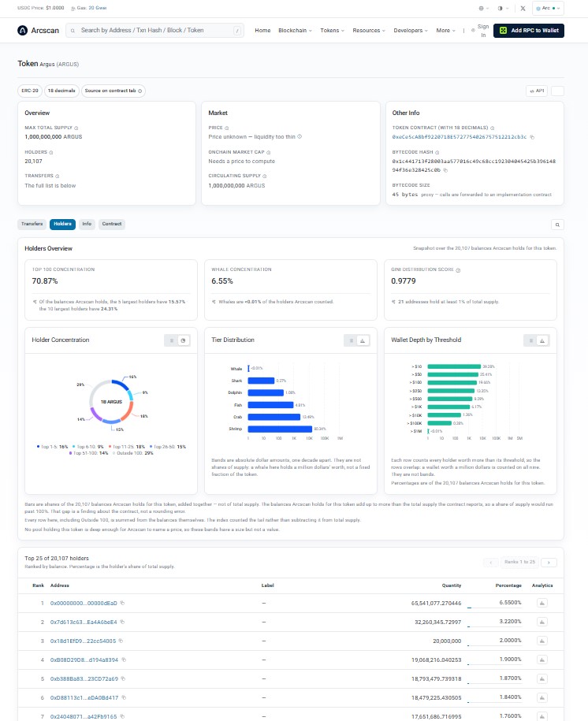Open analytics for rank 5 holder
This screenshot has height=721, width=588.
pyautogui.click(x=542, y=678)
